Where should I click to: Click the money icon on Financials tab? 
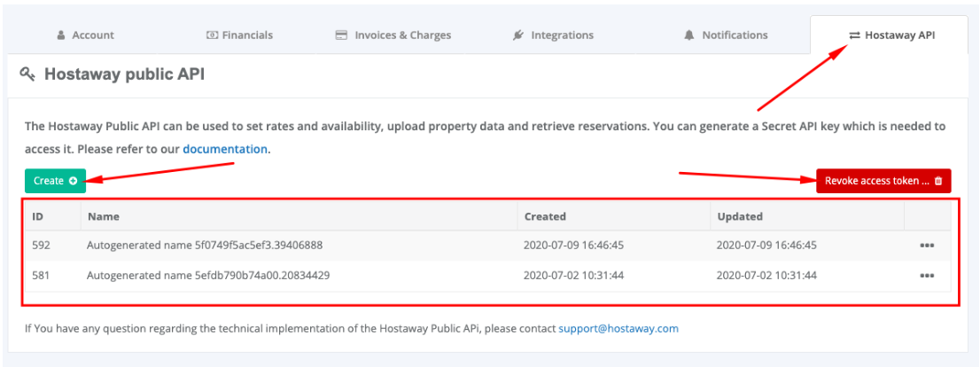[x=212, y=35]
